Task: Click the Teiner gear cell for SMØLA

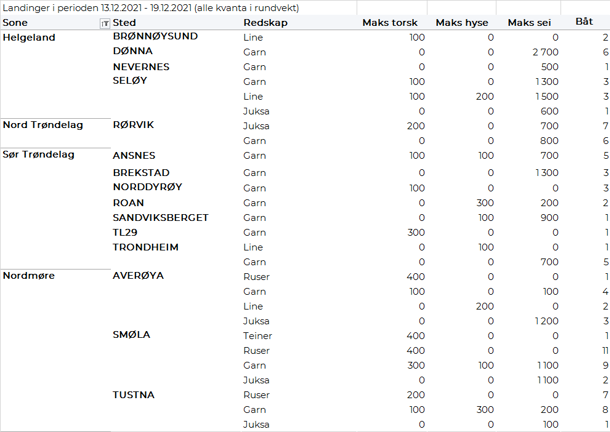Action: click(259, 336)
